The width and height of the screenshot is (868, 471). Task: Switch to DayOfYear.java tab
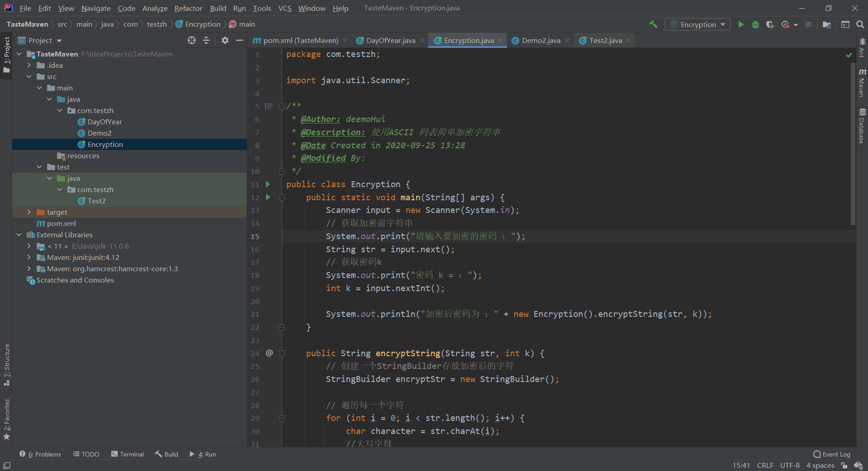tap(391, 40)
